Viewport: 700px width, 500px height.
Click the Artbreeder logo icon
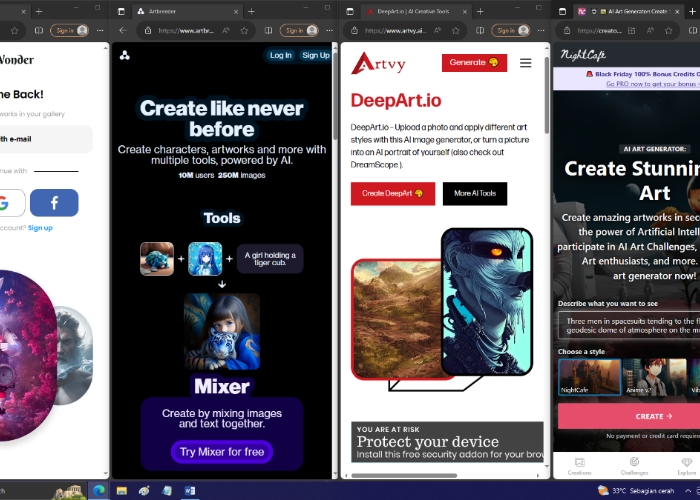coord(125,55)
